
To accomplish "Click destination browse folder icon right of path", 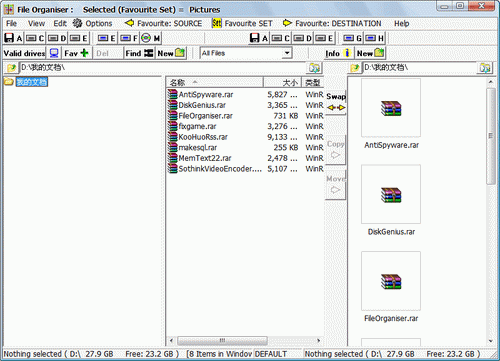I will [x=485, y=68].
